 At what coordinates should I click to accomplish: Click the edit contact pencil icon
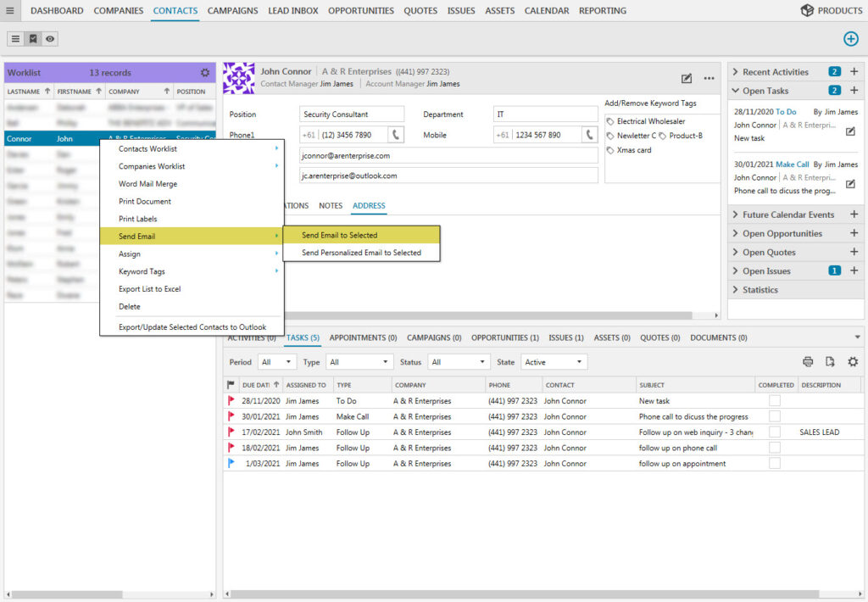click(687, 78)
